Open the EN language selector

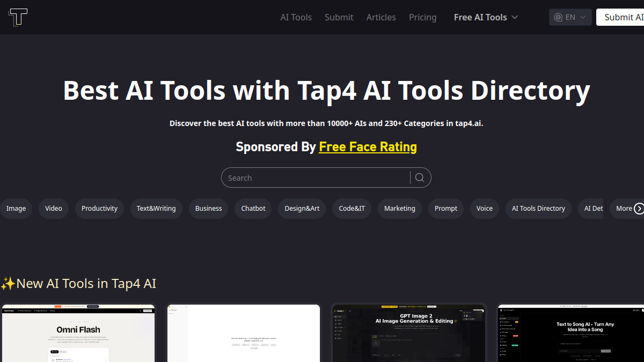coord(570,17)
